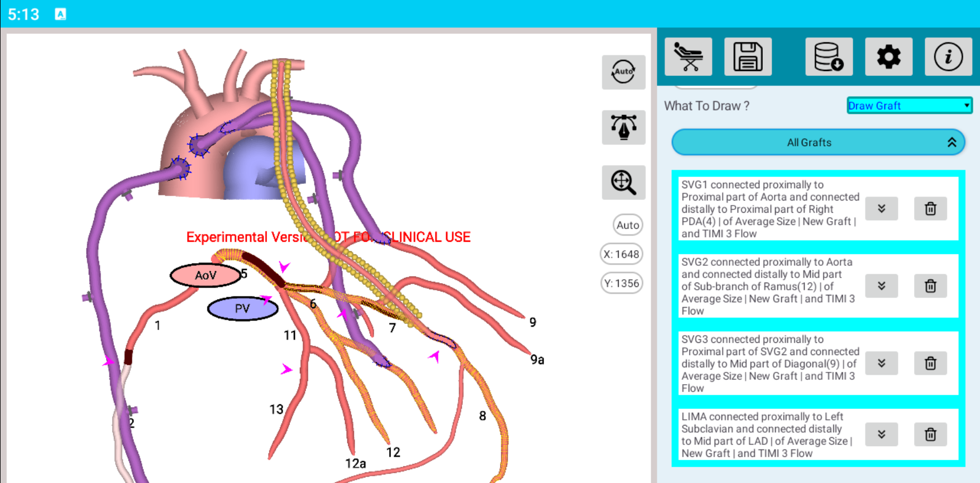Screen dimensions: 980x483
Task: Open the patient stretcher icon
Action: click(688, 57)
